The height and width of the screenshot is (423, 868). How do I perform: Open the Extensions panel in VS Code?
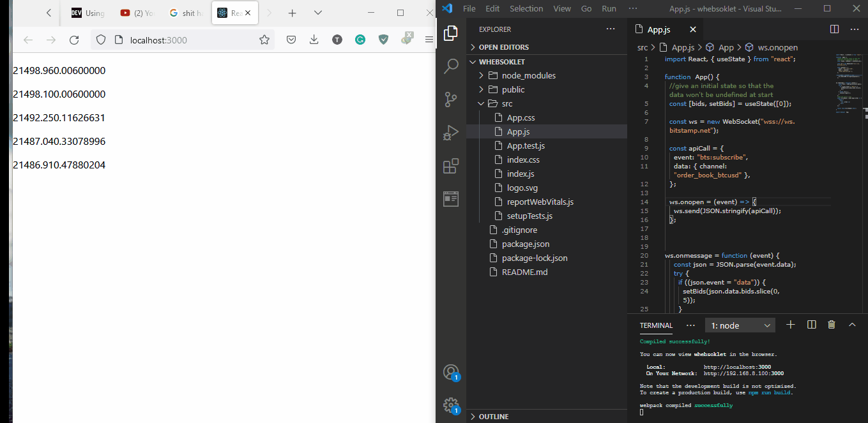tap(452, 165)
